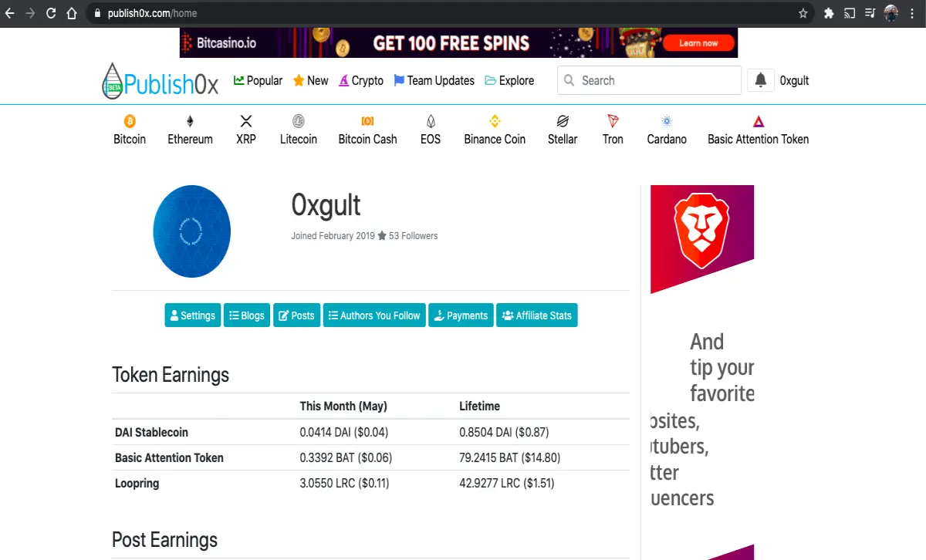
Task: Click the DAI Stablecoin row label
Action: pos(151,432)
